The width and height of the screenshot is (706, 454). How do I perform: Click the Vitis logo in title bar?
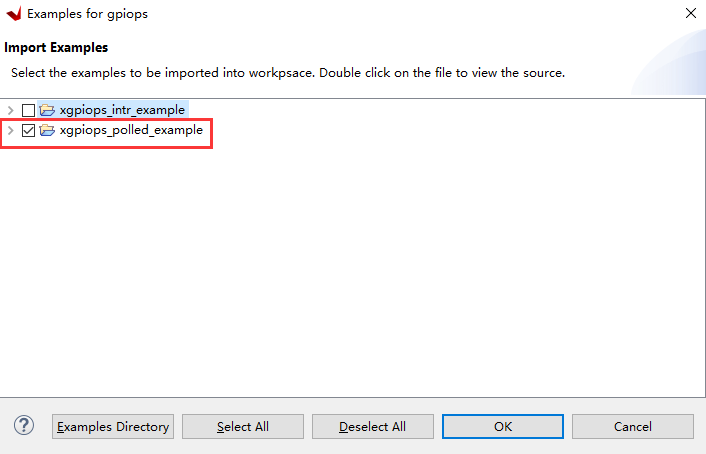[x=13, y=14]
